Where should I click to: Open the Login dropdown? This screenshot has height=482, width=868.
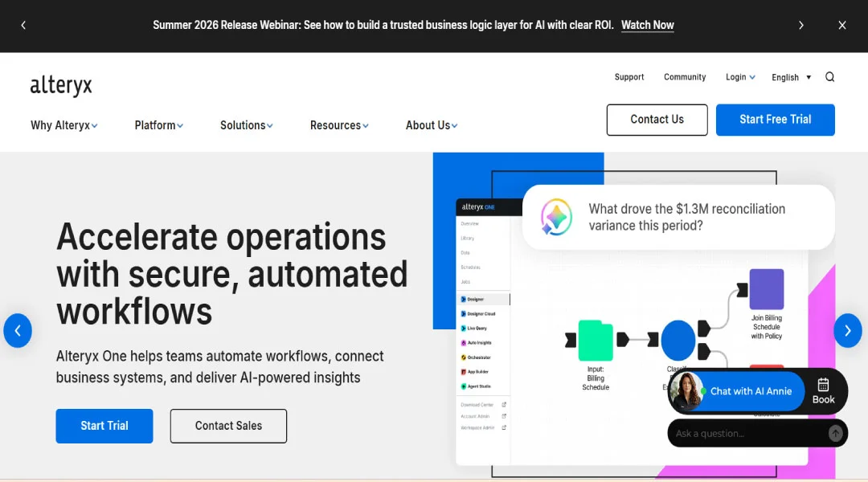(740, 77)
